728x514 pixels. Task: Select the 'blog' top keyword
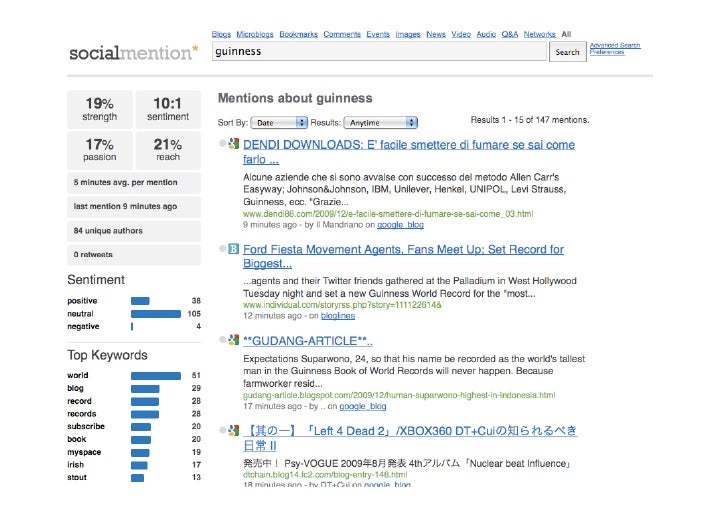click(75, 388)
